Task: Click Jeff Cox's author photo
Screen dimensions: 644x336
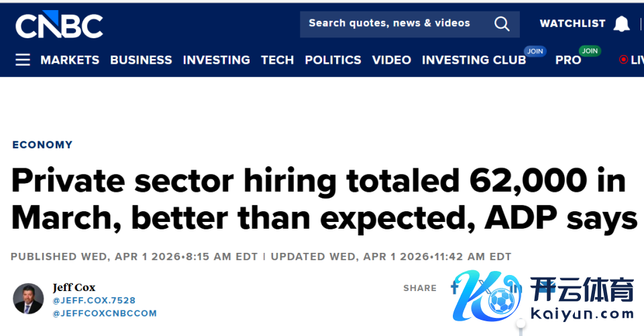Action: pyautogui.click(x=28, y=298)
